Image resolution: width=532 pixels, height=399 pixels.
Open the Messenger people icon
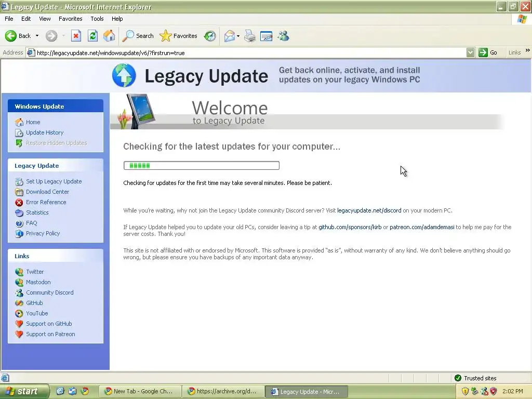pos(283,36)
